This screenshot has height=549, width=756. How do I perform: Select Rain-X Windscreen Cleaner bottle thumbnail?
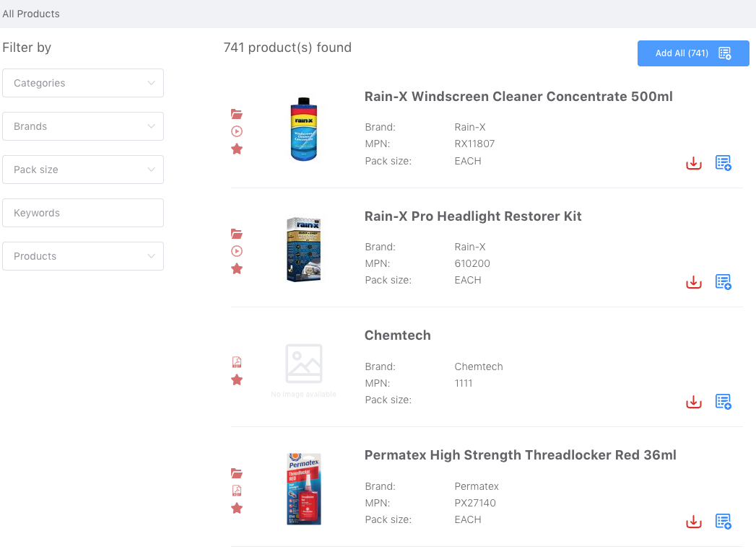click(x=304, y=129)
